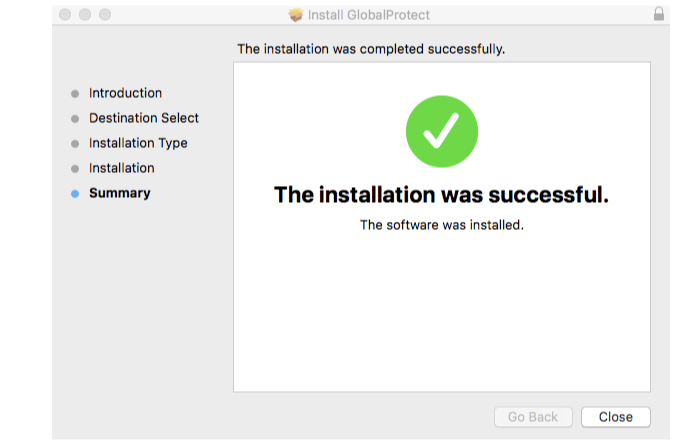Click the bullet beside Installation Type
The width and height of the screenshot is (696, 441).
pos(75,144)
